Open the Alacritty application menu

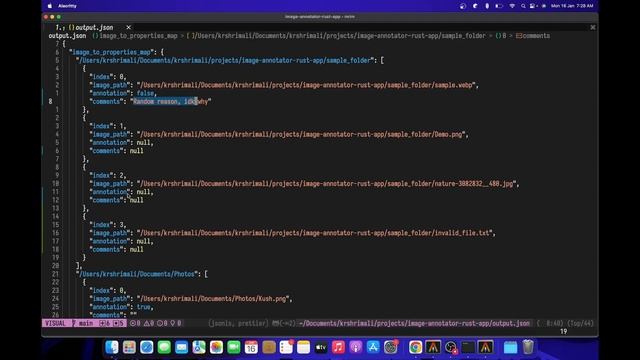[x=67, y=6]
